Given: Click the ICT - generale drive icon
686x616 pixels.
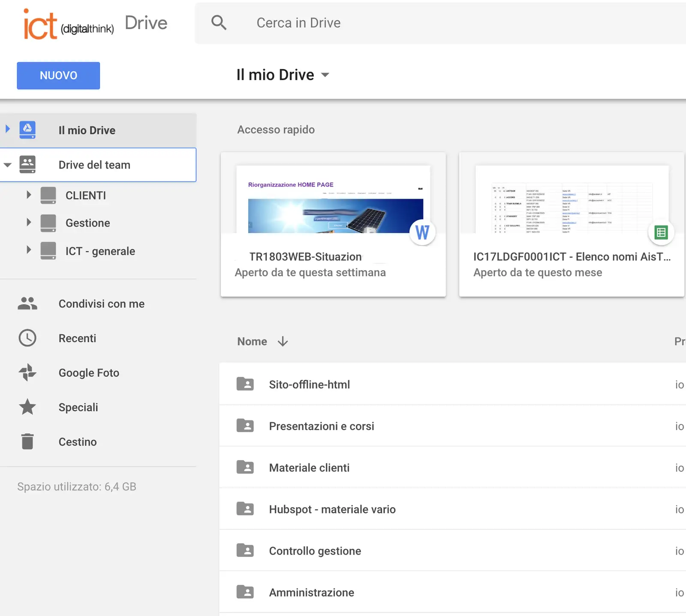Looking at the screenshot, I should click(x=48, y=251).
